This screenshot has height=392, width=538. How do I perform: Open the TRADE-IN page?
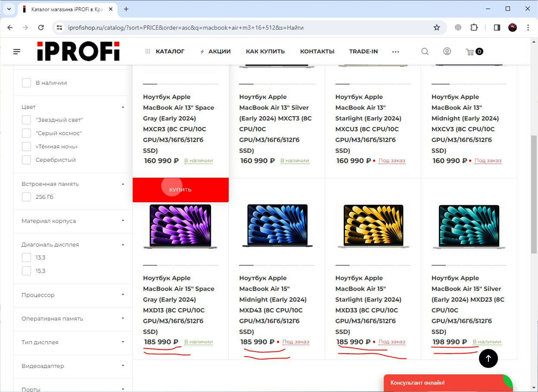[x=363, y=52]
